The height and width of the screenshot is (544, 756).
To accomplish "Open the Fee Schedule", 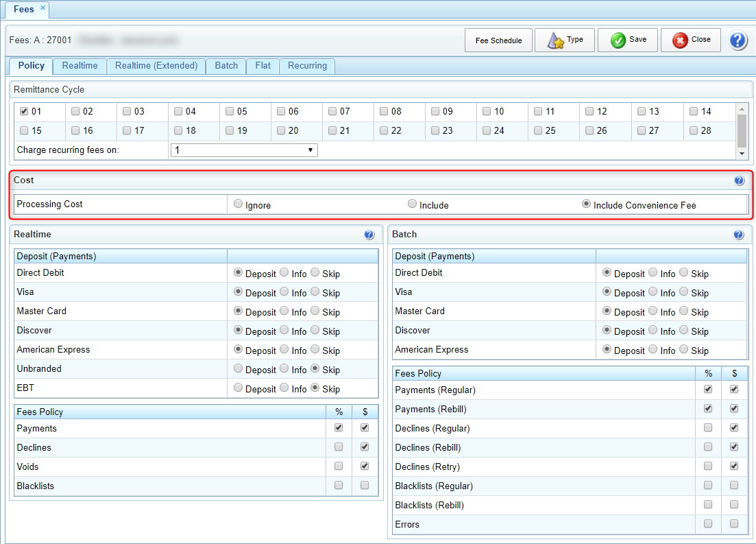I will [x=498, y=40].
